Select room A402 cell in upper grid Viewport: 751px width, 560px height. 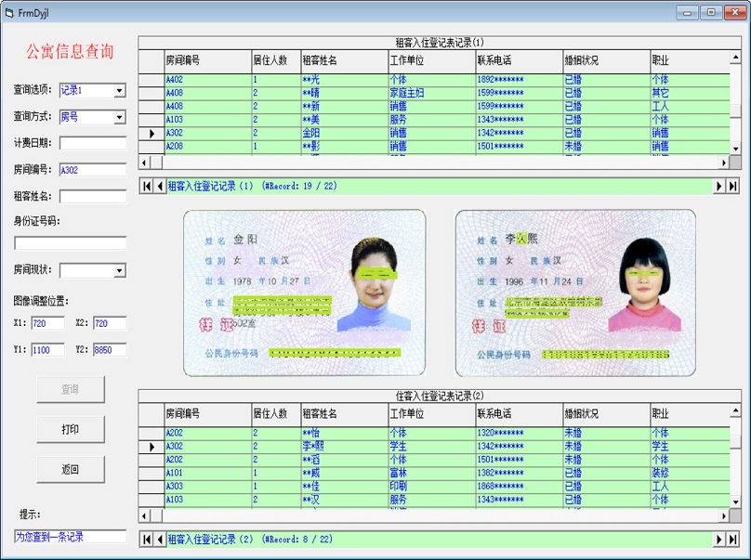[x=208, y=80]
